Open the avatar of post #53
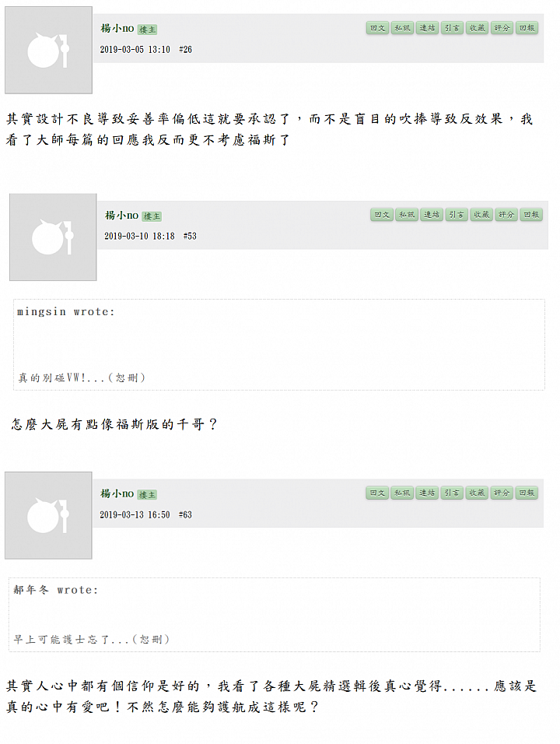 [x=53, y=237]
